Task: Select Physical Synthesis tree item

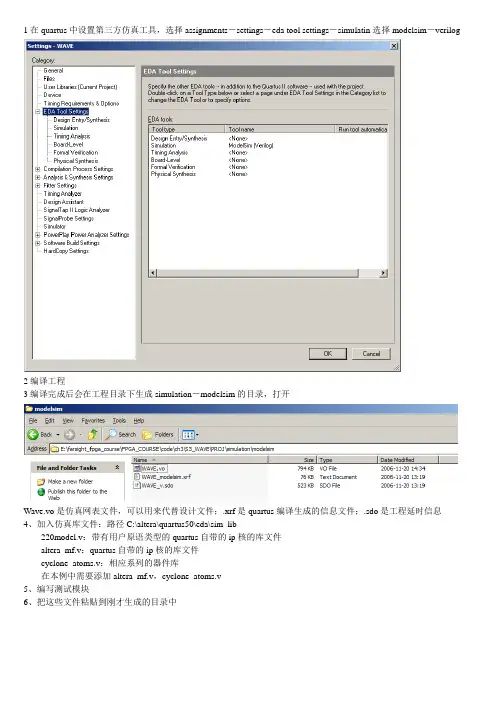Action: 76,161
